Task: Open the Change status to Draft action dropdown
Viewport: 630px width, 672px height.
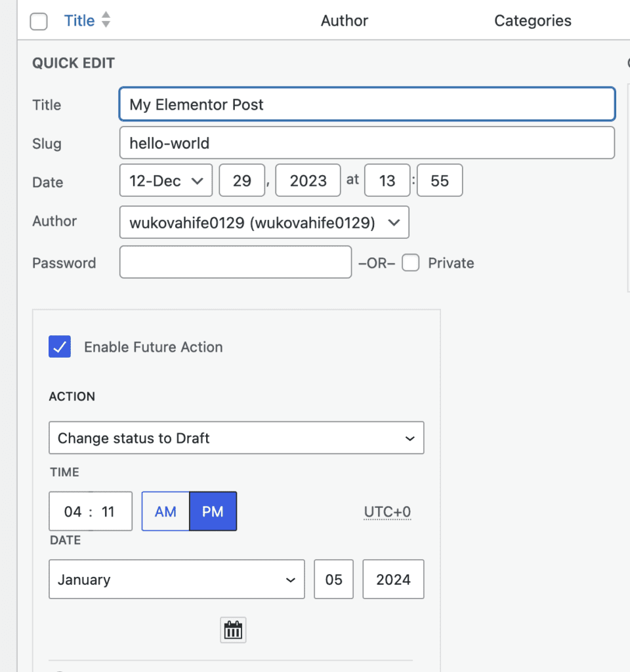Action: coord(236,438)
